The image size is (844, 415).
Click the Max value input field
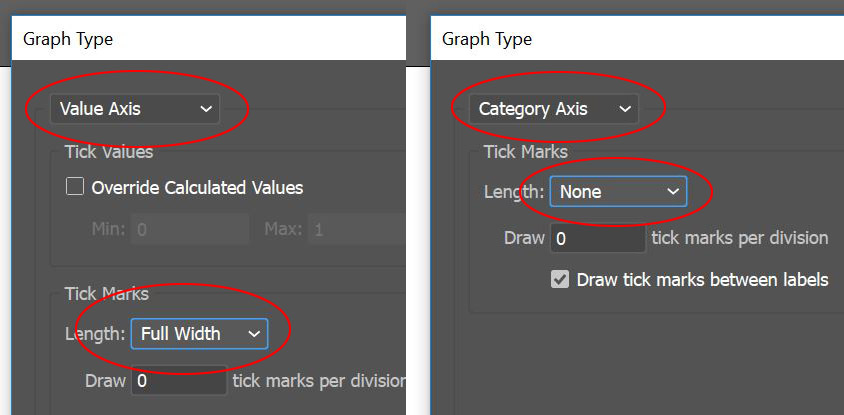355,229
